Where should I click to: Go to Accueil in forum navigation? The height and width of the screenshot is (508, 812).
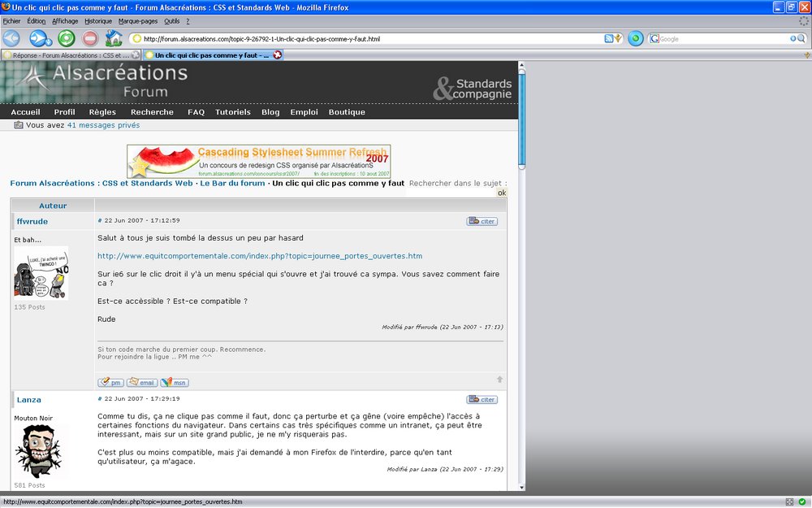[x=25, y=112]
